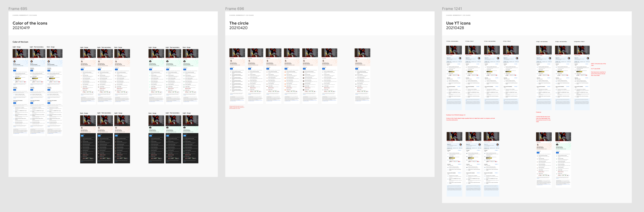Screen dimensions: 644x212
Task: Select the red "Next size down would be 16" note
Action: click(x=598, y=74)
